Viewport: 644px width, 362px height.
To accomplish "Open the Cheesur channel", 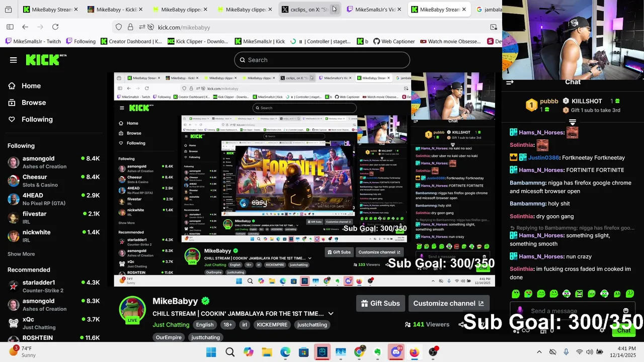I will (x=54, y=180).
